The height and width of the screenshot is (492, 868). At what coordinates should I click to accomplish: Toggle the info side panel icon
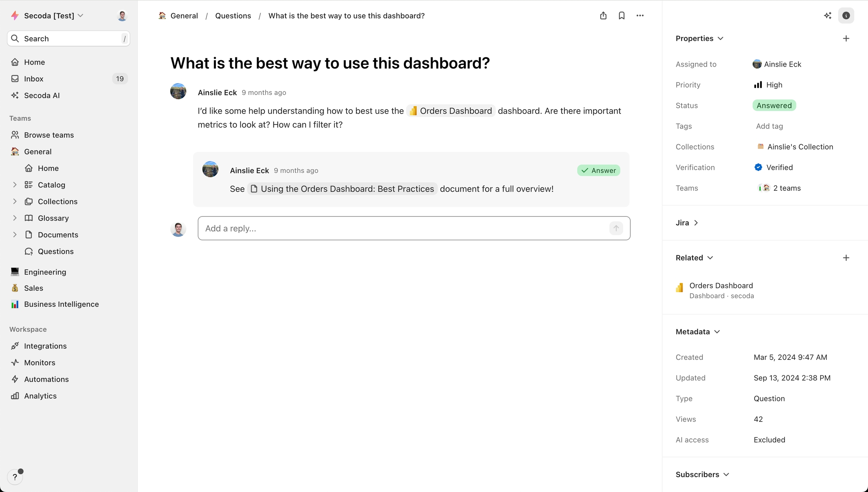click(x=846, y=15)
